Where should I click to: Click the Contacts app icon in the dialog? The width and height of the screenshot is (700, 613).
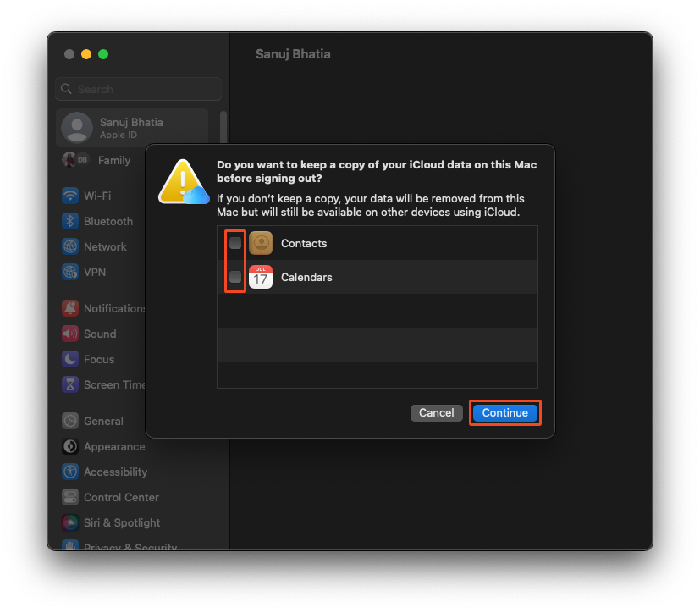coord(261,243)
